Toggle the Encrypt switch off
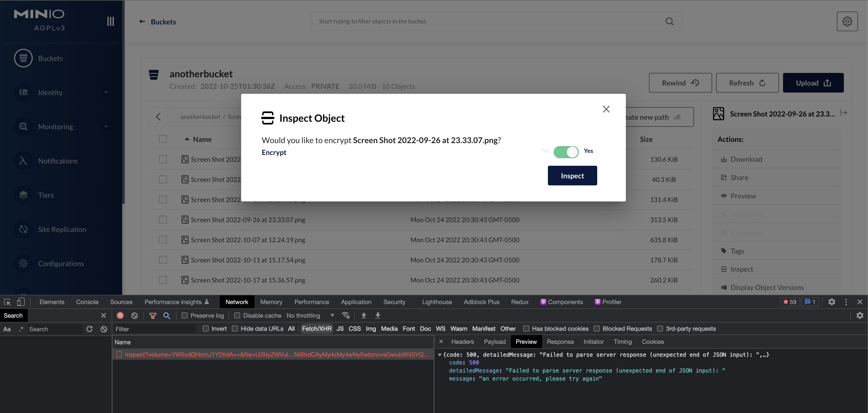 (566, 152)
